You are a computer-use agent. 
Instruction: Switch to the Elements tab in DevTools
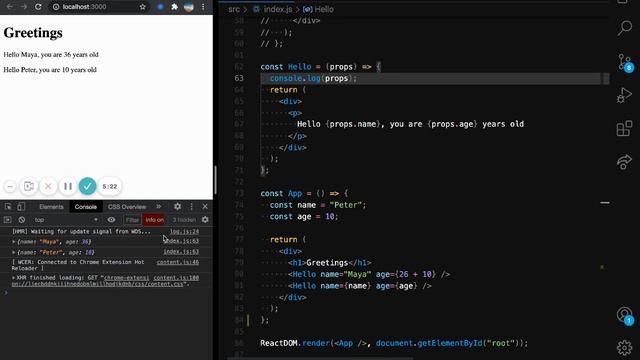[51, 207]
